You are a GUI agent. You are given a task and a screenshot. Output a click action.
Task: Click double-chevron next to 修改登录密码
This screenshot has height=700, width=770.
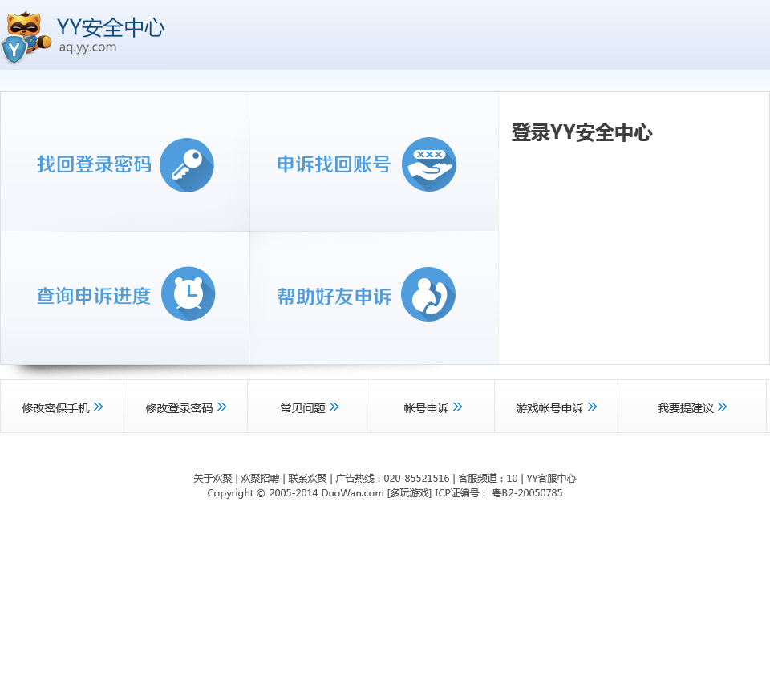tap(222, 407)
